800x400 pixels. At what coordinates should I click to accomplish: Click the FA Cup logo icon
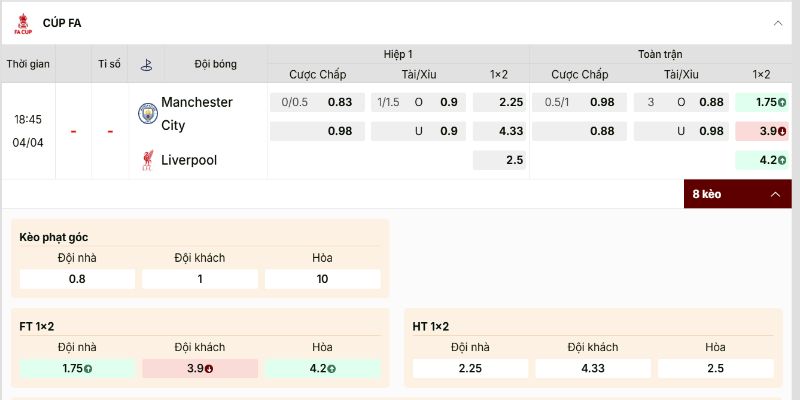22,23
